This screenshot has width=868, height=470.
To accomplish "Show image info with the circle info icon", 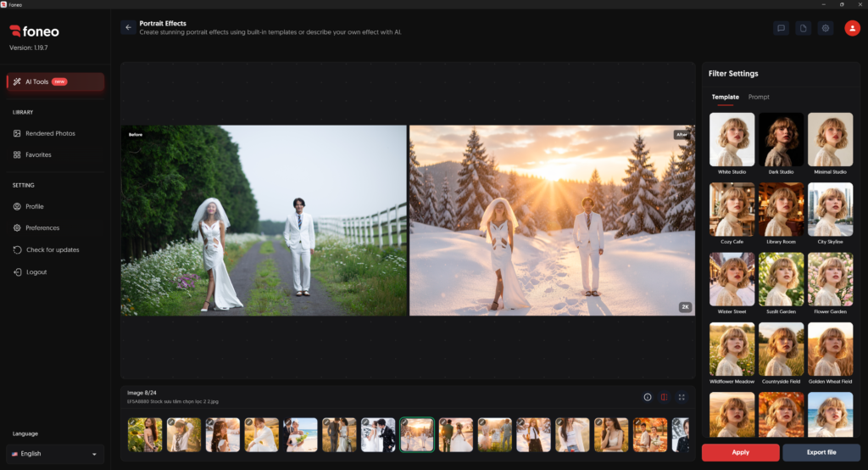I will coord(647,397).
